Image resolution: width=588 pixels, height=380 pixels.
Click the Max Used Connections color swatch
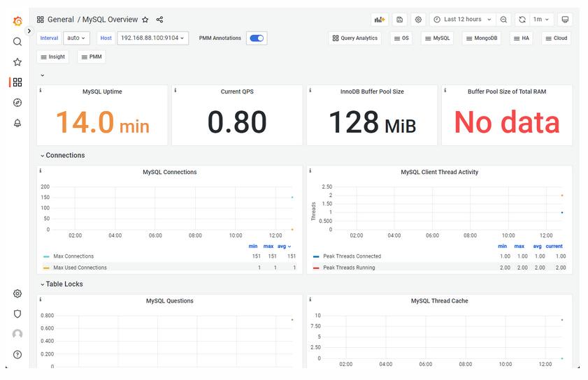(x=47, y=268)
